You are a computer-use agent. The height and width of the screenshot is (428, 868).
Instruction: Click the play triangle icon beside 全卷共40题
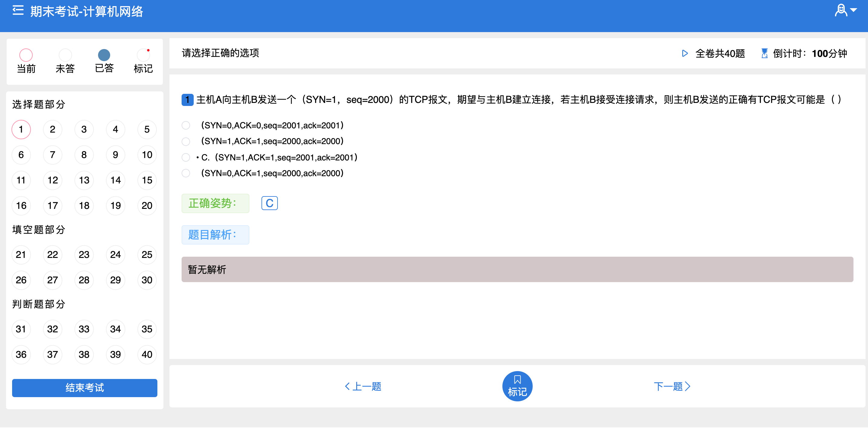click(x=685, y=53)
